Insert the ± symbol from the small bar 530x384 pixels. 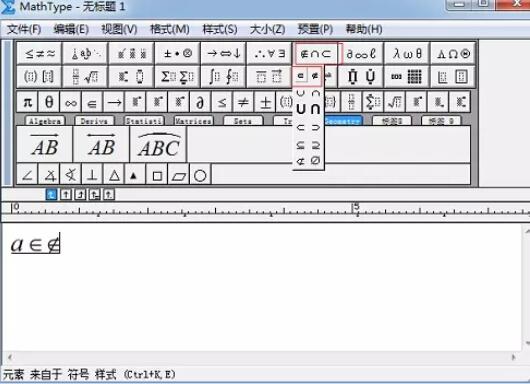pos(265,102)
